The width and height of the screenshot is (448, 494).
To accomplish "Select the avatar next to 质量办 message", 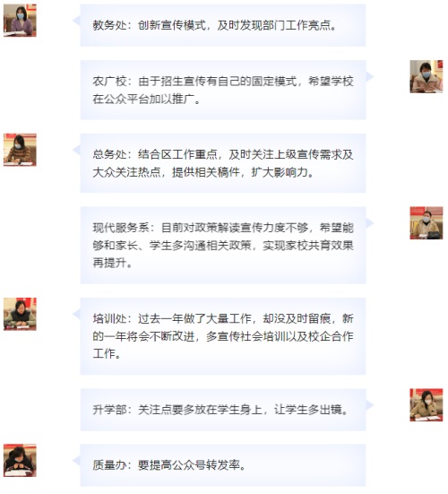I will click(x=20, y=460).
